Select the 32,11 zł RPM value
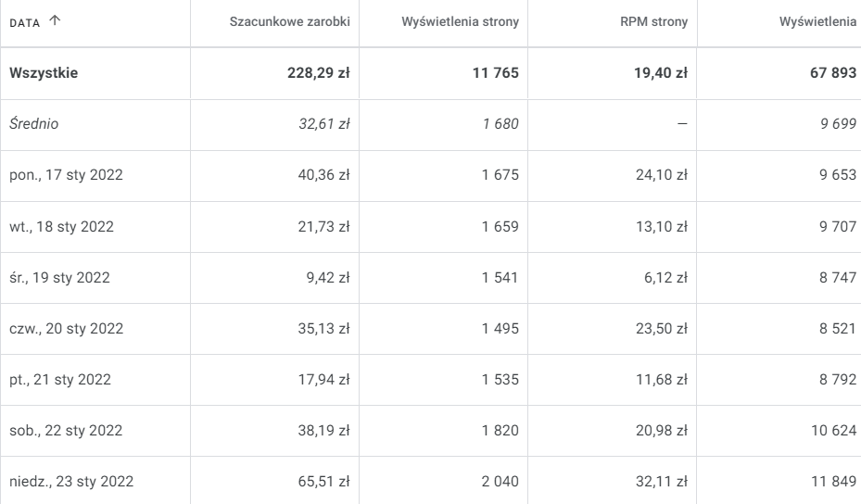The image size is (861, 504). tap(666, 481)
